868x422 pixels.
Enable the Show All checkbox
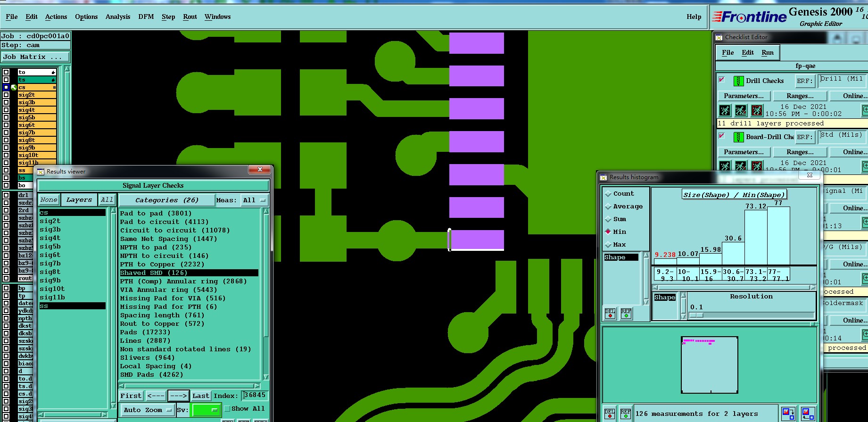[227, 409]
